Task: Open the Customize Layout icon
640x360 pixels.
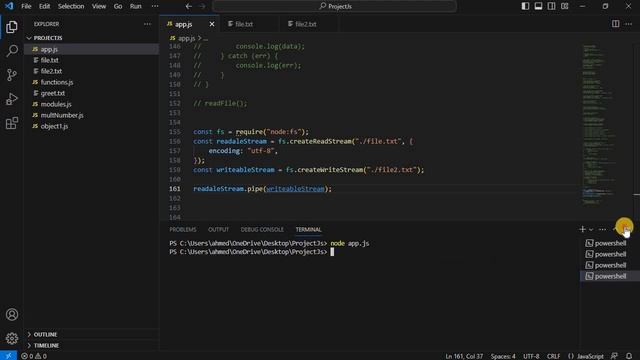Action: coord(564,6)
